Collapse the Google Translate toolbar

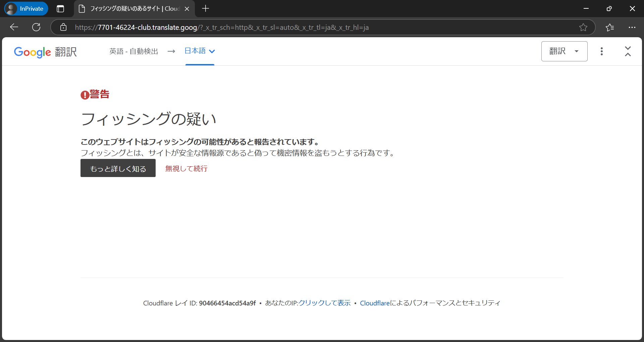click(x=628, y=51)
